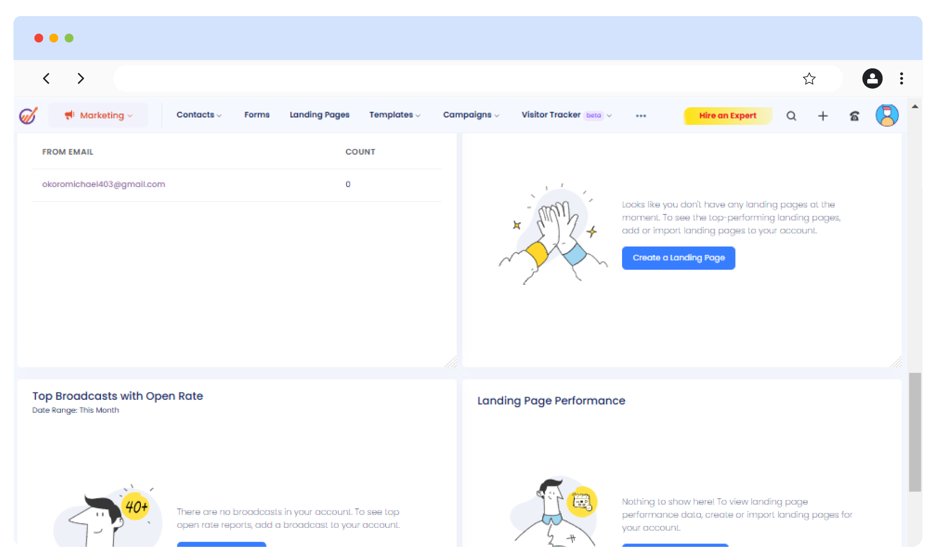Click the Hire an Expert button
Viewport: 936px width, 560px height.
pos(727,116)
